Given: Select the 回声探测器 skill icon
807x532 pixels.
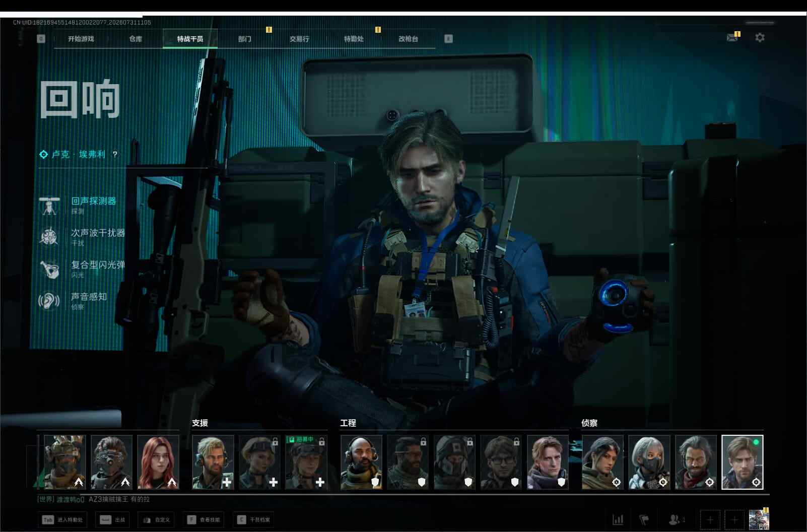Looking at the screenshot, I should click(49, 205).
